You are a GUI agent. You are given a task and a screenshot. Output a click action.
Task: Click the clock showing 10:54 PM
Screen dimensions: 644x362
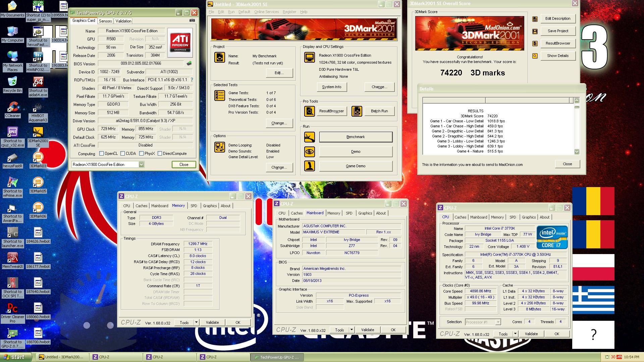tap(632, 357)
